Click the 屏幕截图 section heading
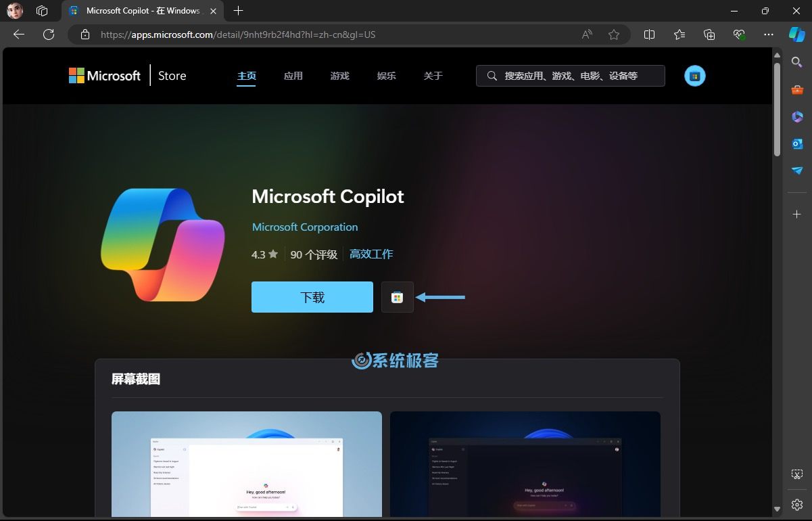 (136, 379)
